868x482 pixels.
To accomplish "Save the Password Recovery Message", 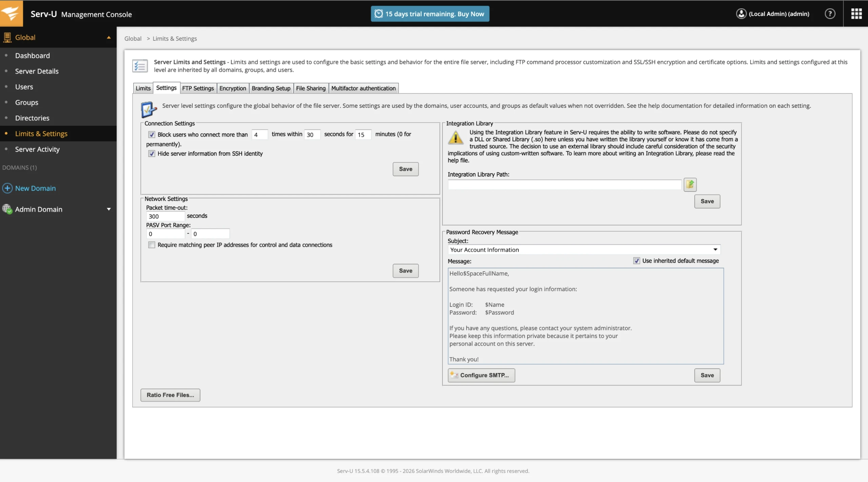I will 707,375.
